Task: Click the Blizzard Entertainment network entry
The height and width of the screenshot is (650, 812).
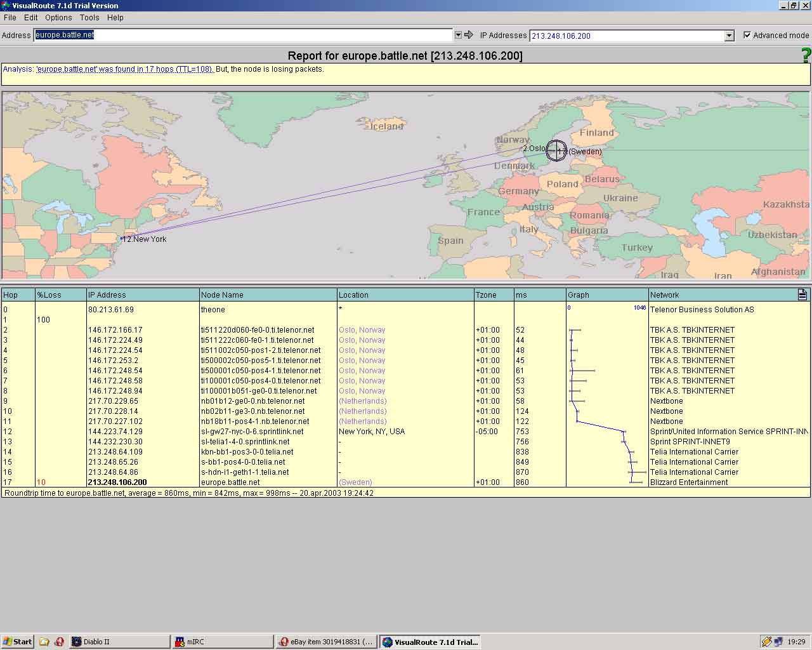Action: [689, 482]
